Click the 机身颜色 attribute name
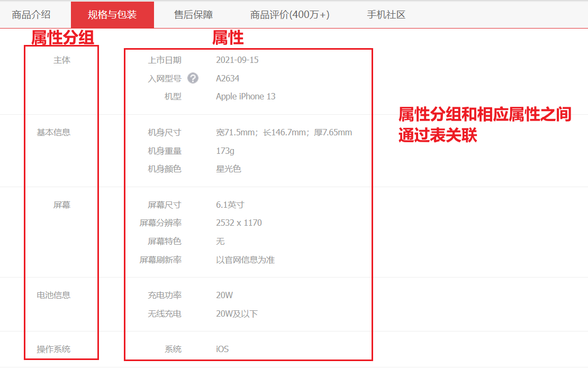The height and width of the screenshot is (378, 588). [165, 169]
